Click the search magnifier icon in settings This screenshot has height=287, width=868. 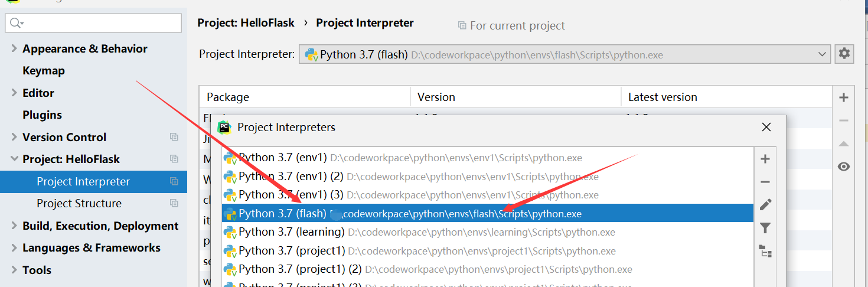click(x=16, y=23)
